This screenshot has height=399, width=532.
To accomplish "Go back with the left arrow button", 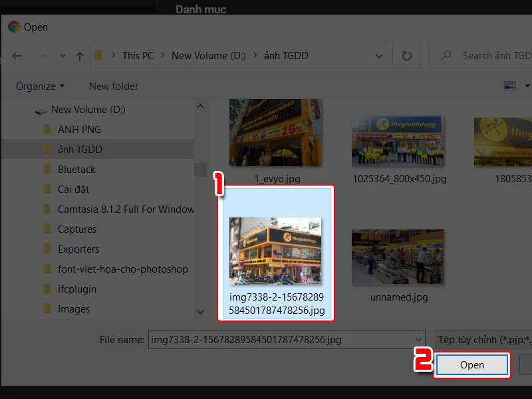I will pos(17,56).
